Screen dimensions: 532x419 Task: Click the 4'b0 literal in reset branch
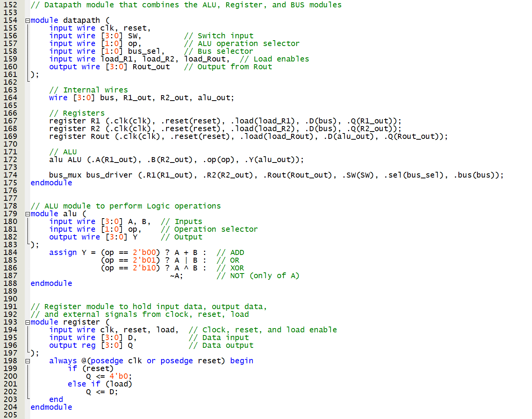[118, 376]
